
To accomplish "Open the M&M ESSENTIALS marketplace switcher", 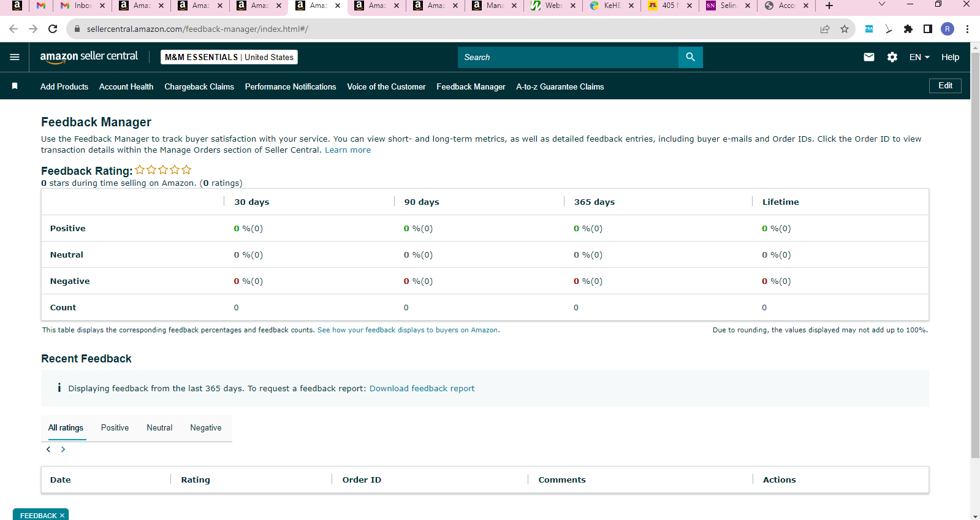I will click(229, 57).
